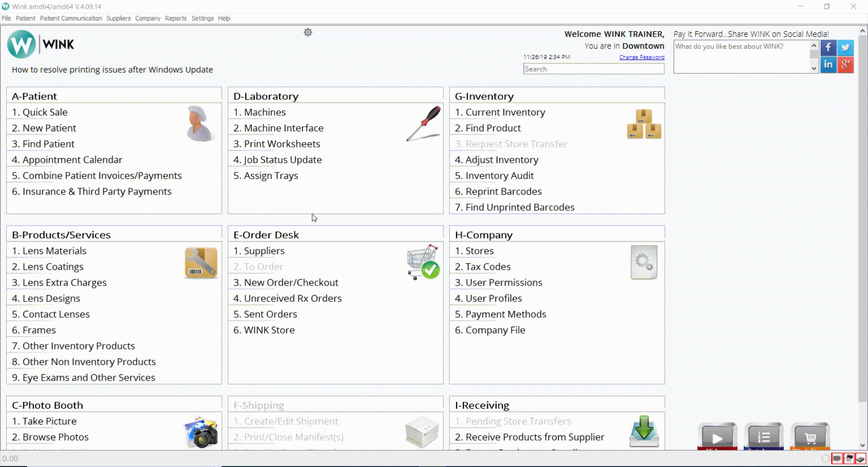Screen dimensions: 868x467
Task: Click into the Search field
Action: (594, 69)
